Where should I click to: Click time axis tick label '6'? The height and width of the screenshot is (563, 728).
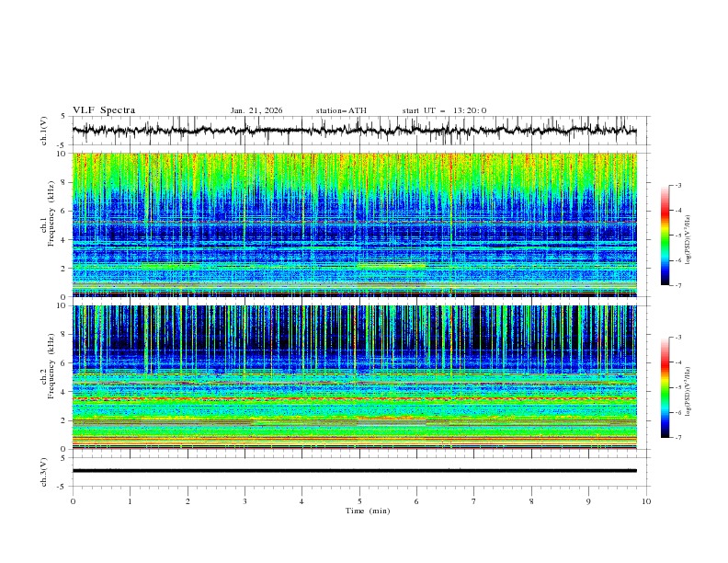point(416,501)
